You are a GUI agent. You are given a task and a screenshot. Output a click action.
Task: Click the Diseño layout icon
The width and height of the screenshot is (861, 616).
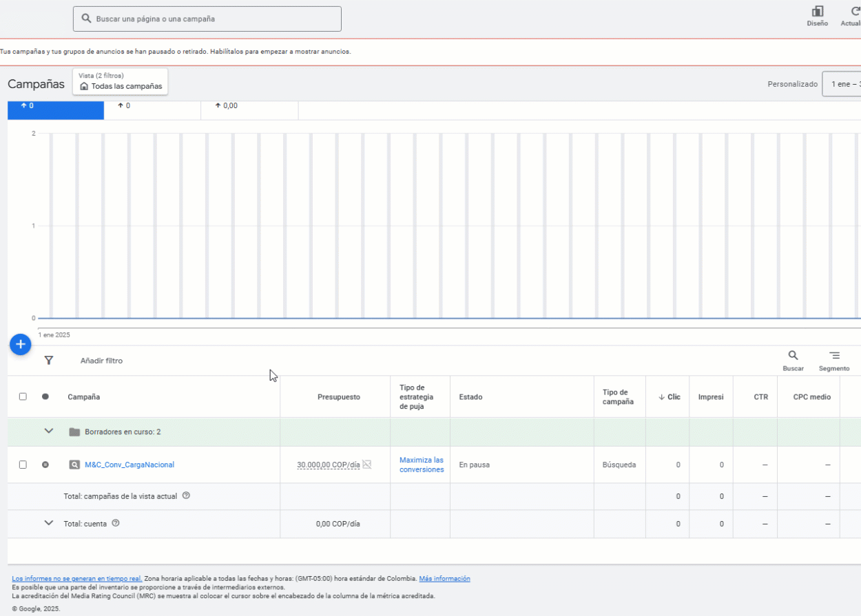tap(818, 12)
